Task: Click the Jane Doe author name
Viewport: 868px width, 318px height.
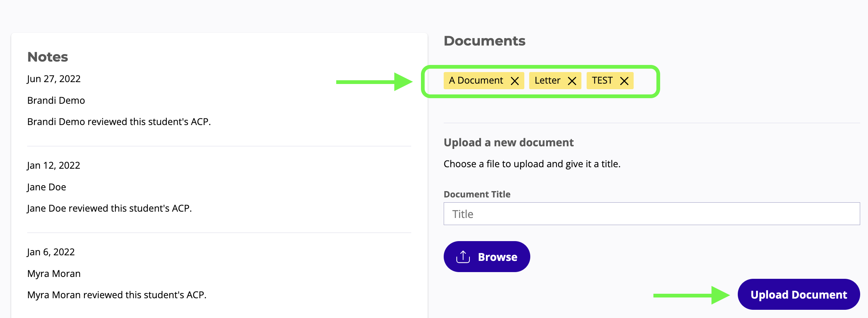Action: point(47,187)
